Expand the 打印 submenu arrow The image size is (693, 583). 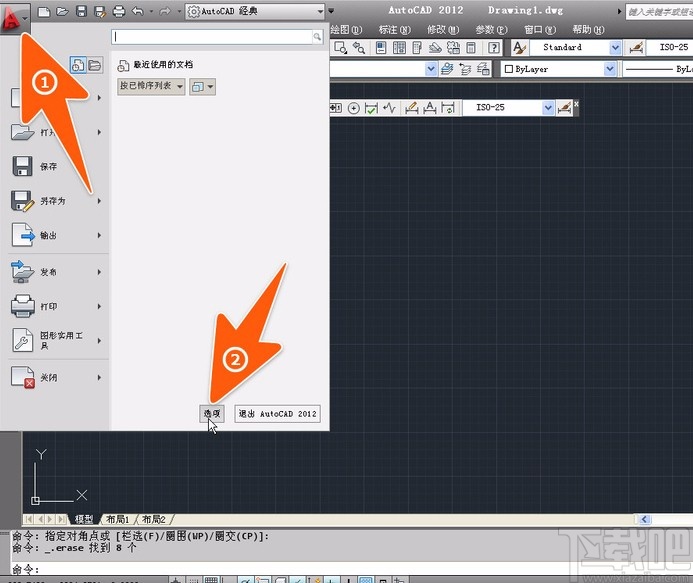pyautogui.click(x=99, y=306)
